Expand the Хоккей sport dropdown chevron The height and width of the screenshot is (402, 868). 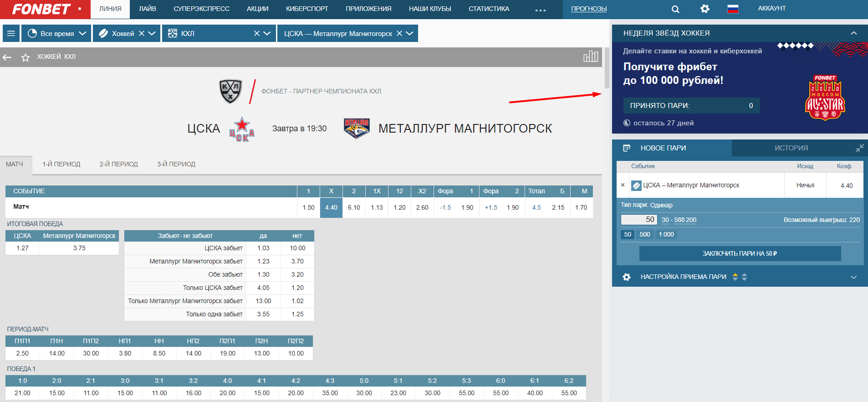(x=152, y=33)
